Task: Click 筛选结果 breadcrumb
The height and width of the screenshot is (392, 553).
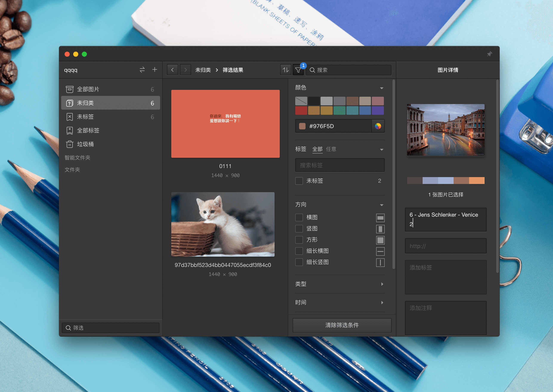Action: 233,70
